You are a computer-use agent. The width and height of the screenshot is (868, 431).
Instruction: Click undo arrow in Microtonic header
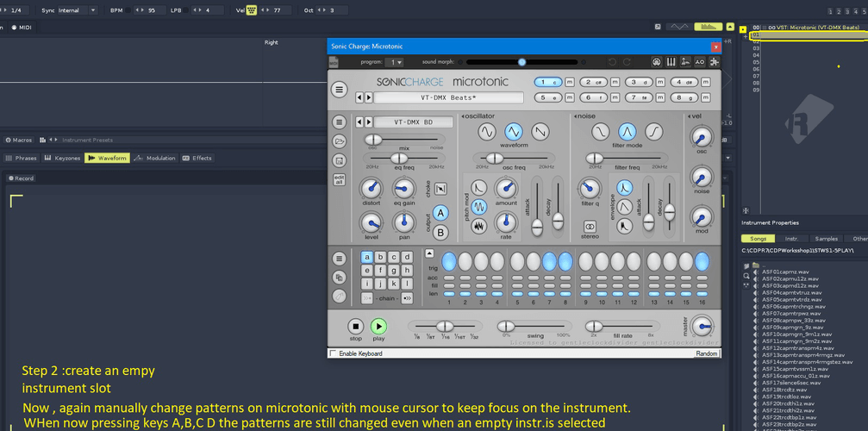pos(612,62)
